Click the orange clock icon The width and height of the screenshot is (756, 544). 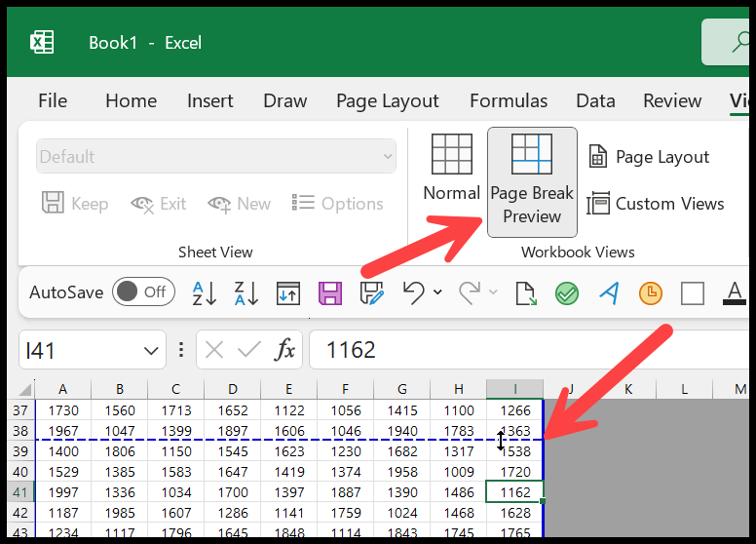pyautogui.click(x=651, y=293)
